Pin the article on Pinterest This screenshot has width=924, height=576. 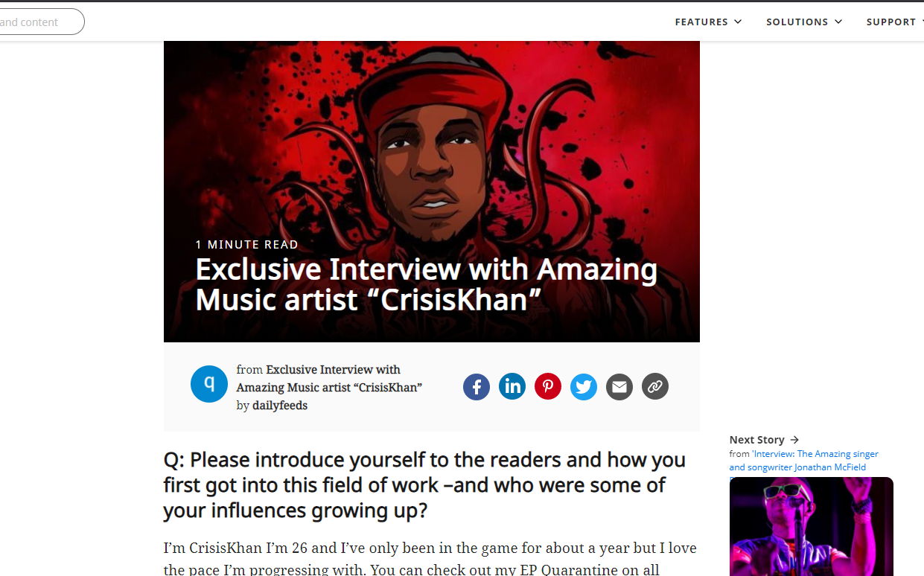(548, 387)
